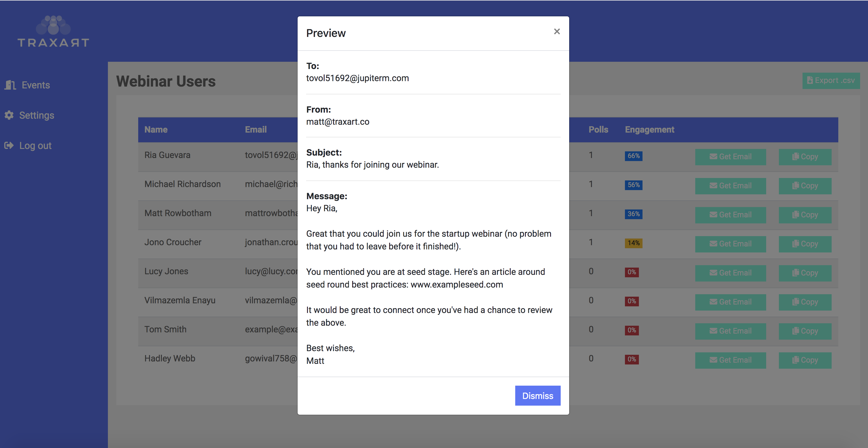The image size is (868, 448).
Task: Click the Settings gear icon
Action: tap(9, 115)
